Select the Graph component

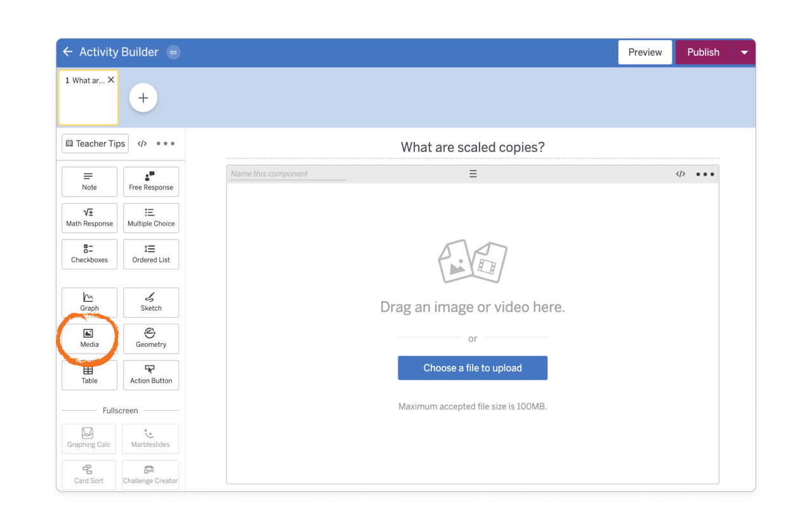[x=89, y=302]
